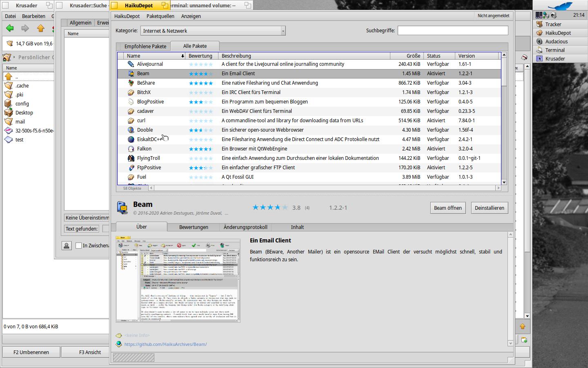588x368 pixels.
Task: Select the Falkon row in package list
Action: point(309,149)
